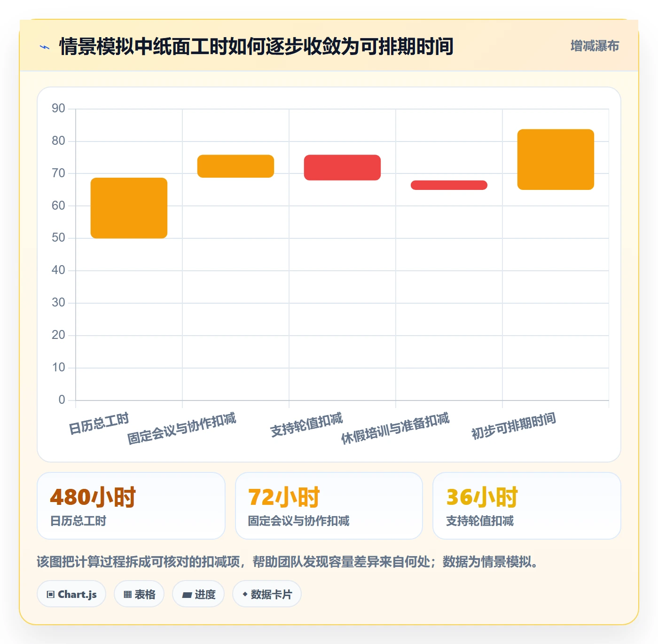Select the 数据卡片 tag chip

(x=267, y=594)
